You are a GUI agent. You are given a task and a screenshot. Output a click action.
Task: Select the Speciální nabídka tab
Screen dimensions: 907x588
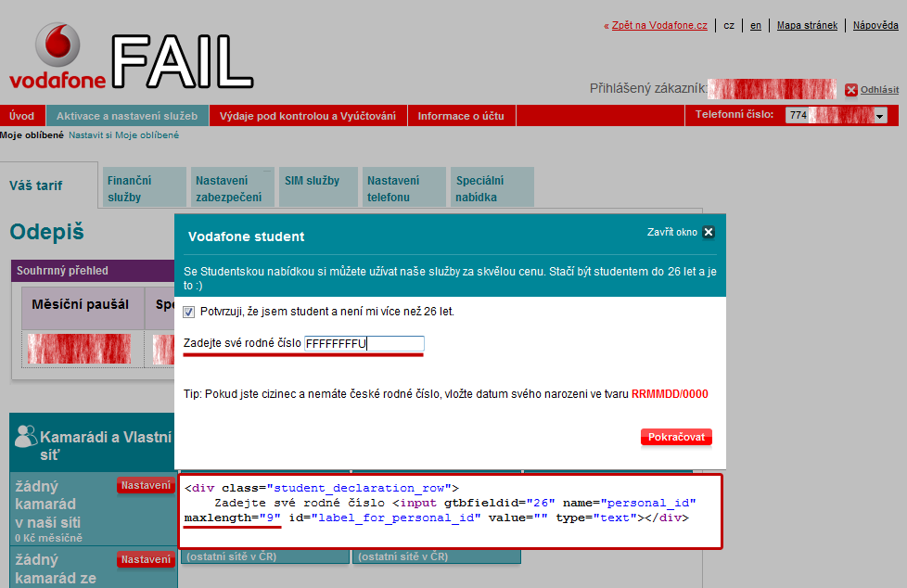coord(492,187)
